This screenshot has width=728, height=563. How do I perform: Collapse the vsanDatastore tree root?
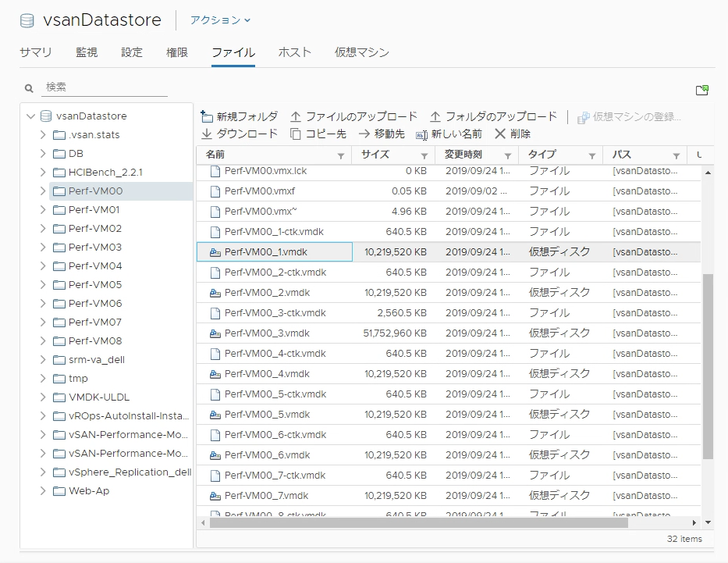click(31, 116)
